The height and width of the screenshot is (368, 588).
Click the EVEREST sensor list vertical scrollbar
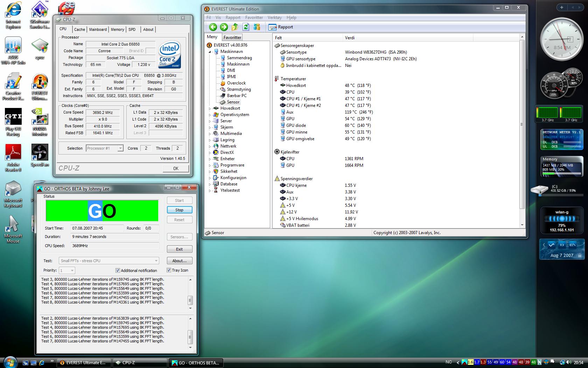522,131
